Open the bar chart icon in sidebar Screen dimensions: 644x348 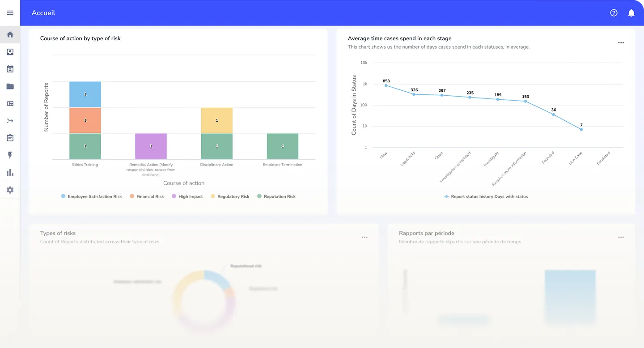click(x=10, y=173)
